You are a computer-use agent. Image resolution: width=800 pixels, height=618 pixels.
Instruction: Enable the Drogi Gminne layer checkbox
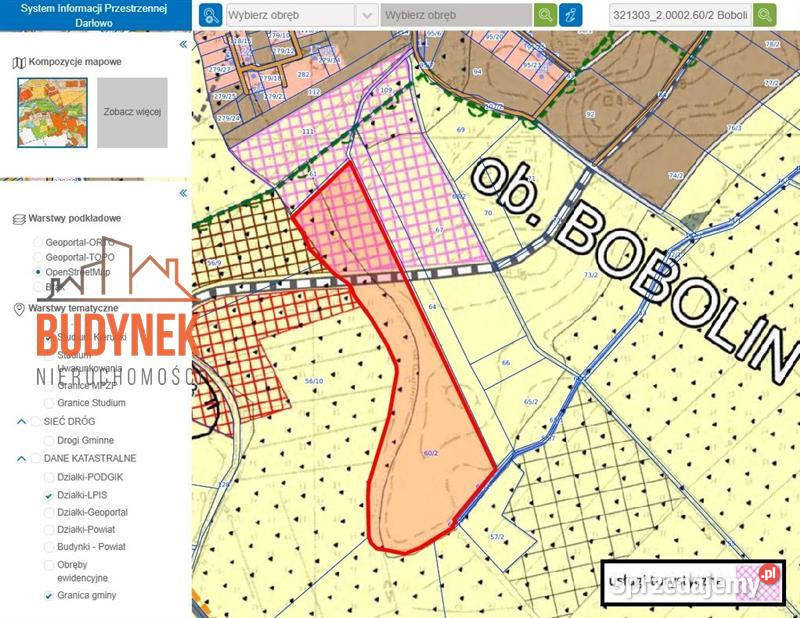coord(50,440)
